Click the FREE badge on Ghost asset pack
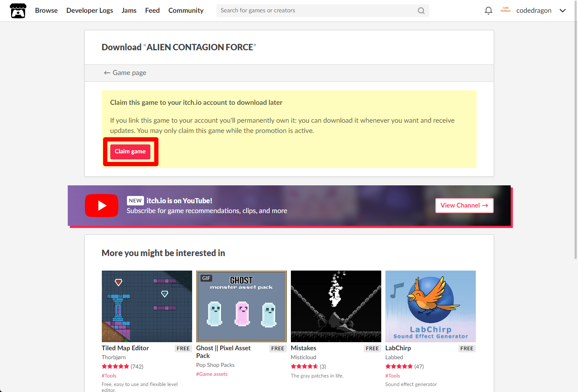The height and width of the screenshot is (392, 578). point(278,349)
